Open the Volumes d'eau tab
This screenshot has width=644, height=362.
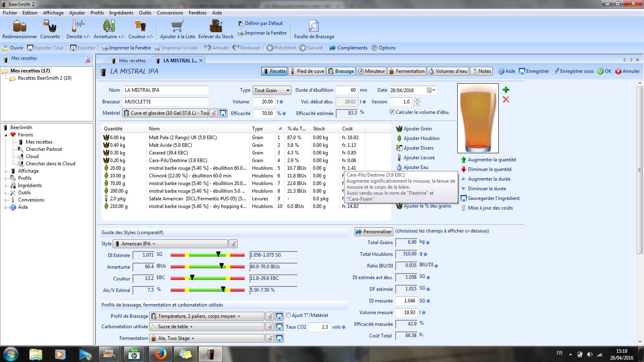448,71
